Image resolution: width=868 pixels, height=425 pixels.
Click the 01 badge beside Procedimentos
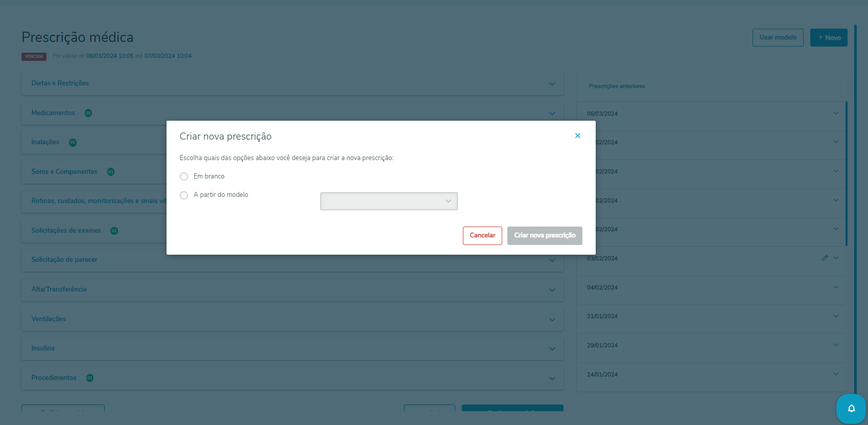click(90, 378)
